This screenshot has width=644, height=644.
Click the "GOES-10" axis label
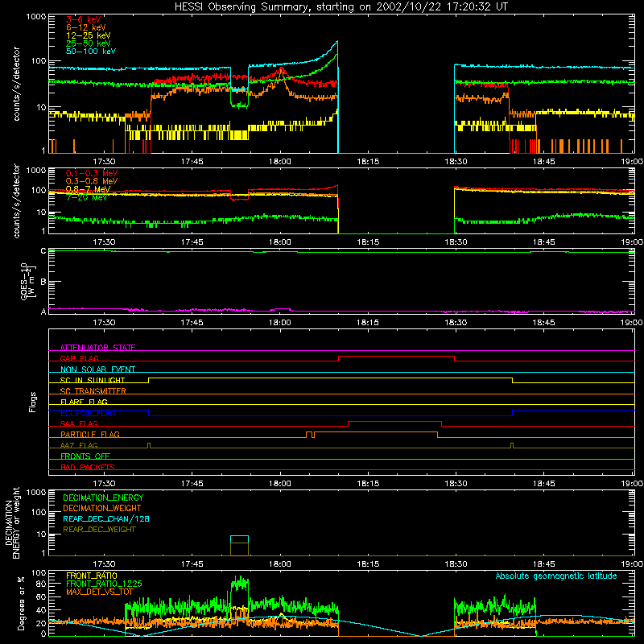24,281
